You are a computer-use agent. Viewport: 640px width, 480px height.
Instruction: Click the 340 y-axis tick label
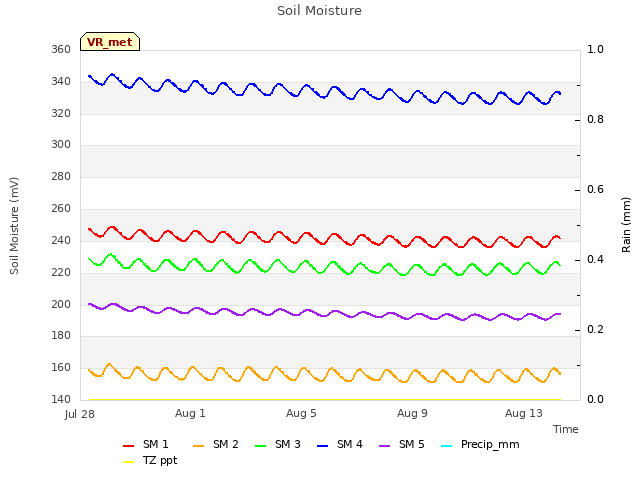click(61, 82)
